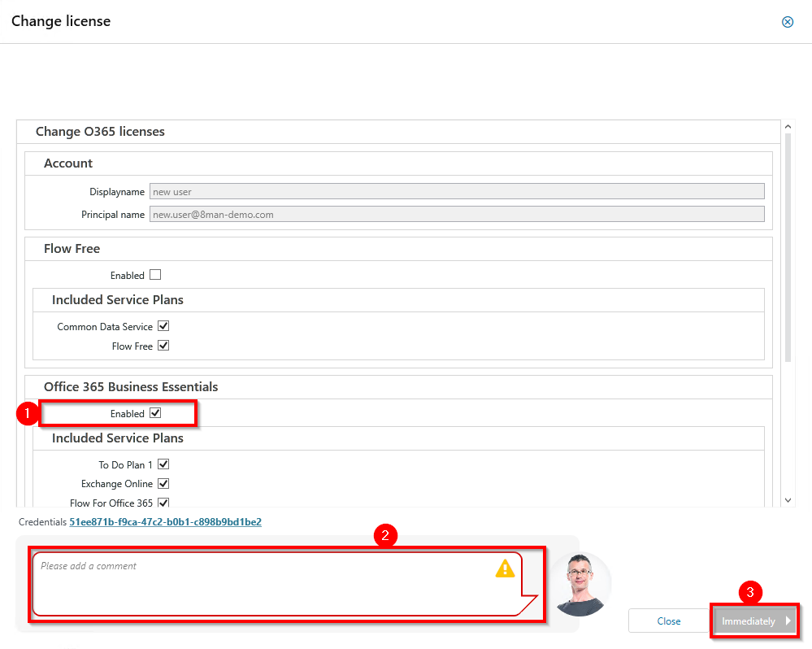Screen dimensions: 812x649
Task: Click red step marker number 2
Action: click(384, 534)
